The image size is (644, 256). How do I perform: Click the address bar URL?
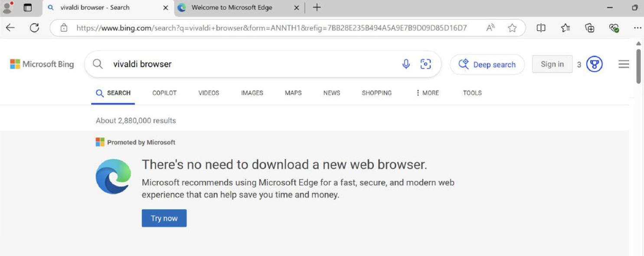point(271,28)
